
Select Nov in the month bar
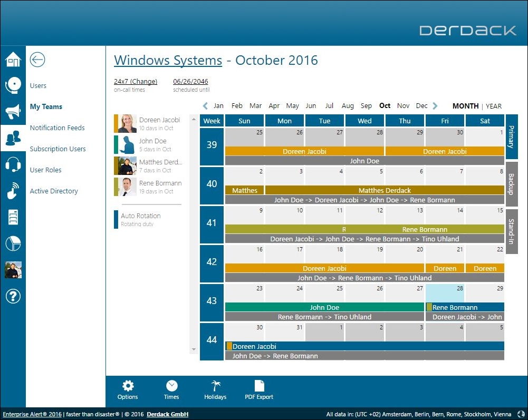pyautogui.click(x=403, y=106)
